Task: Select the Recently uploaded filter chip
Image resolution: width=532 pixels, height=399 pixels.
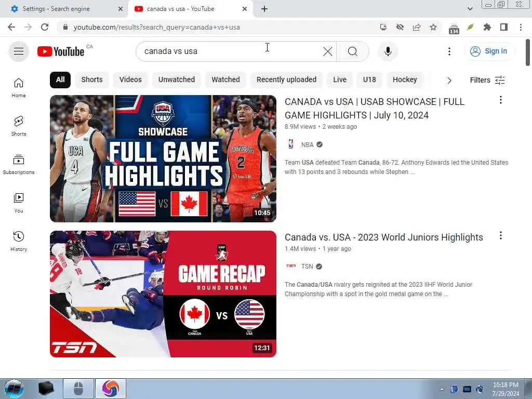Action: click(286, 79)
